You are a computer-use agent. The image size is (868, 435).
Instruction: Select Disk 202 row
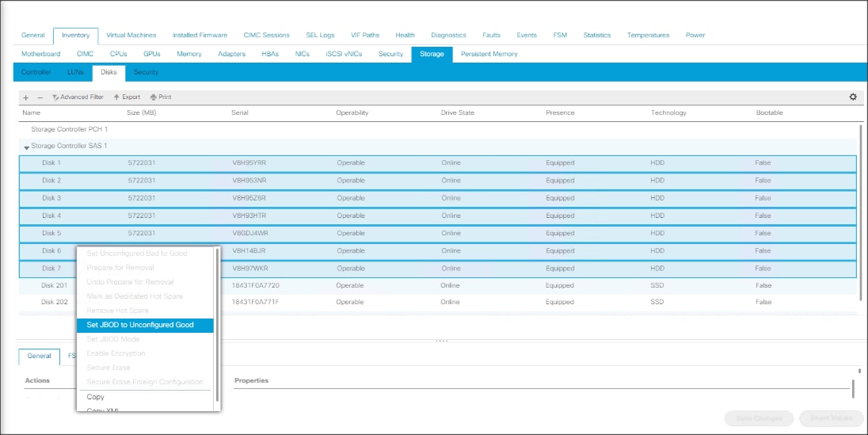tap(437, 303)
